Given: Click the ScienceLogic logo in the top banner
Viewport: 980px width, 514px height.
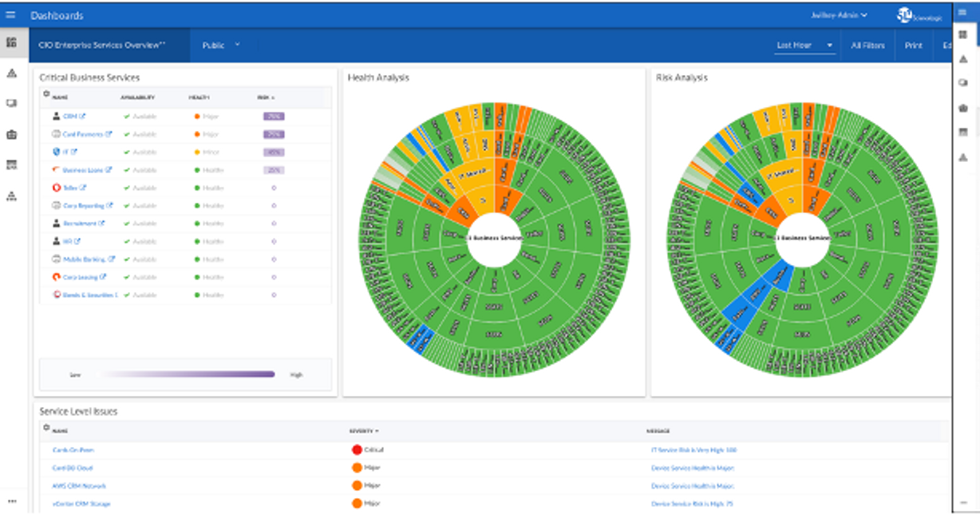Looking at the screenshot, I should [906, 14].
